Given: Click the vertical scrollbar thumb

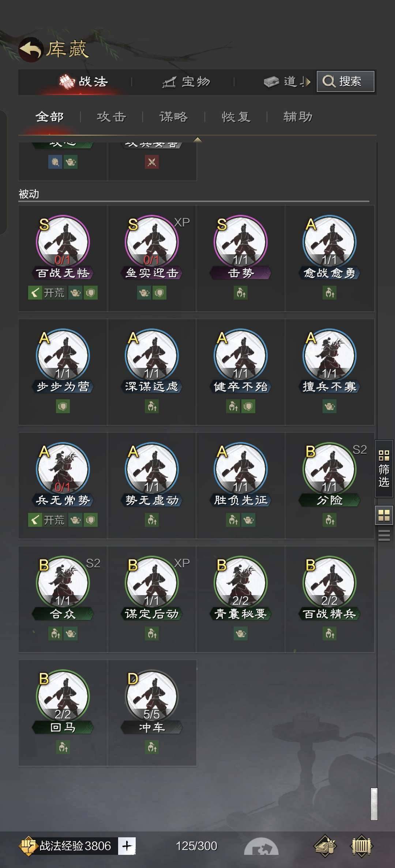Looking at the screenshot, I should 374,804.
